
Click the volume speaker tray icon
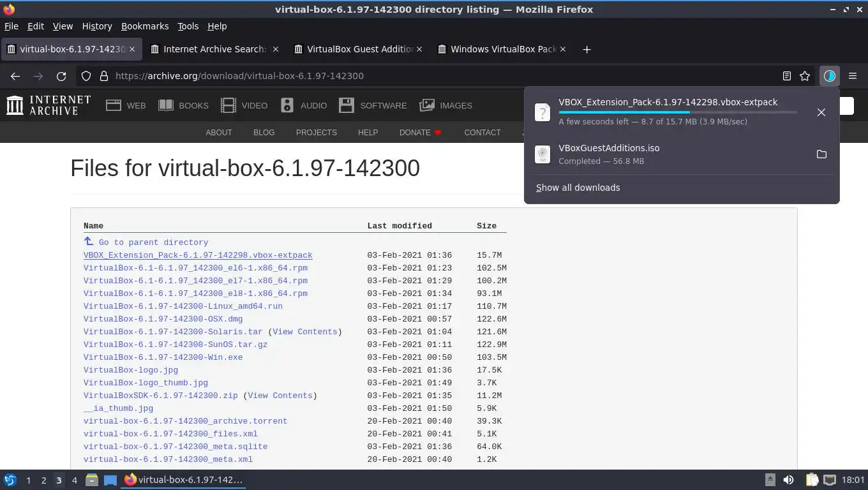[x=789, y=480]
